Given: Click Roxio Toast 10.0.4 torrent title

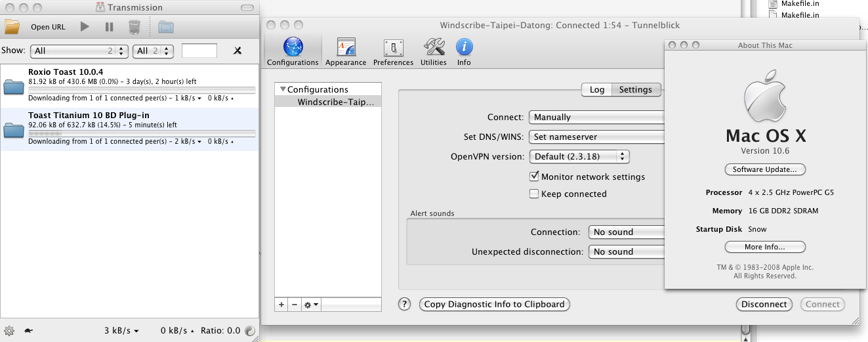Looking at the screenshot, I should (x=66, y=72).
